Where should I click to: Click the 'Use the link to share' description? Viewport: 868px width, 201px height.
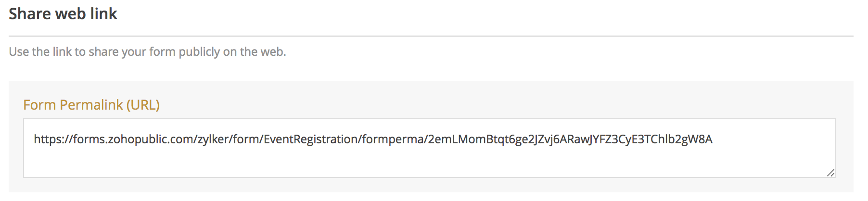[147, 51]
